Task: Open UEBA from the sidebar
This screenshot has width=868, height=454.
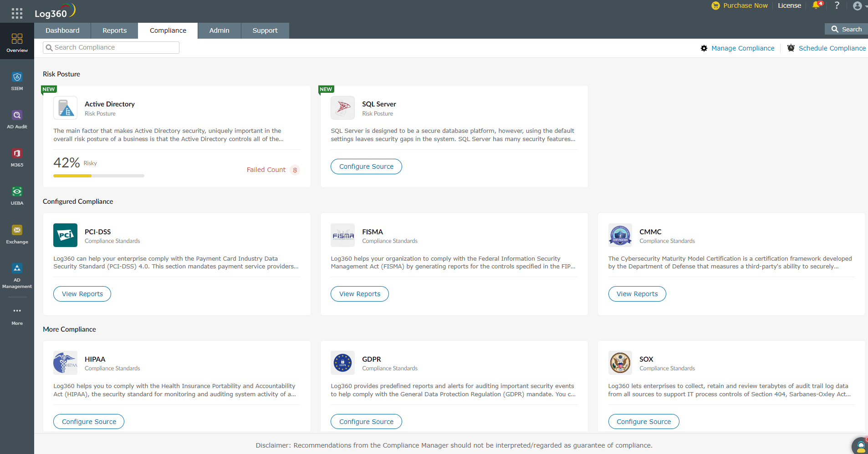Action: coord(17,196)
